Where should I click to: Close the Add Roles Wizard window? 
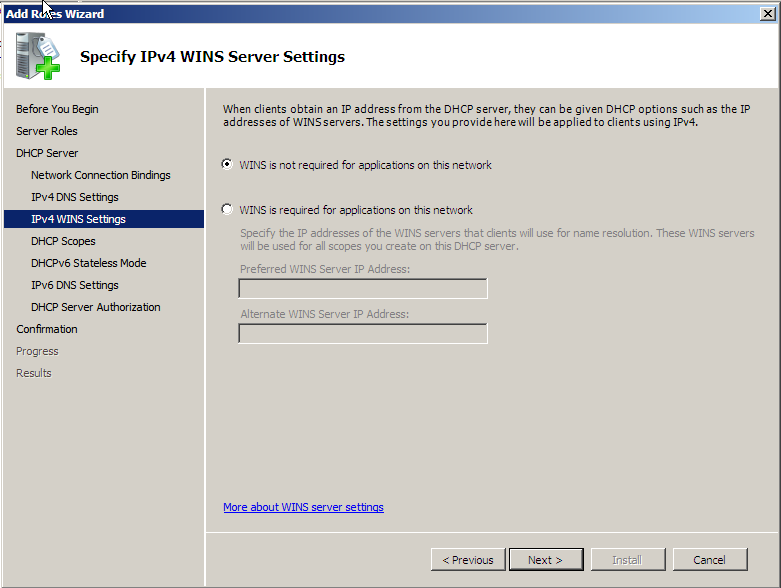(768, 13)
